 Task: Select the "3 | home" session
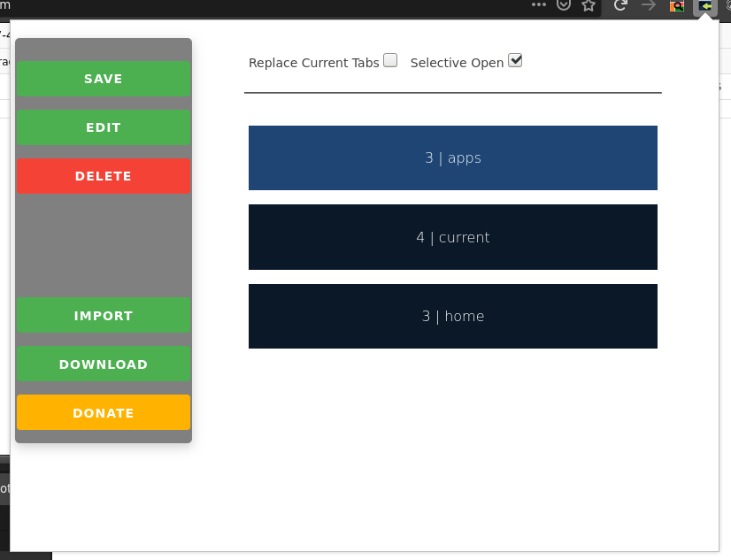453,317
